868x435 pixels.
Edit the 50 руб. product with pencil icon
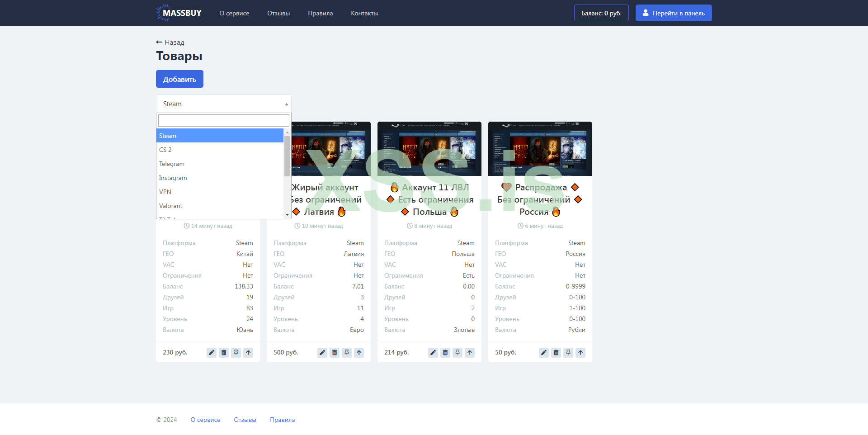pyautogui.click(x=544, y=353)
